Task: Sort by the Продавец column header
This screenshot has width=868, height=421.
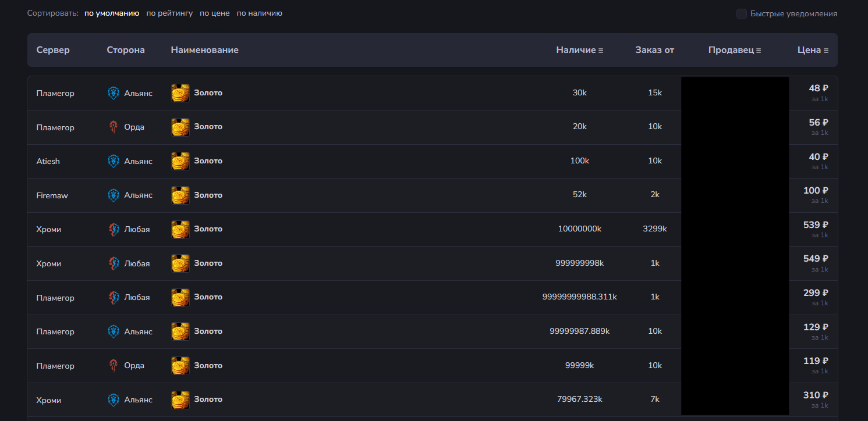Action: point(735,50)
